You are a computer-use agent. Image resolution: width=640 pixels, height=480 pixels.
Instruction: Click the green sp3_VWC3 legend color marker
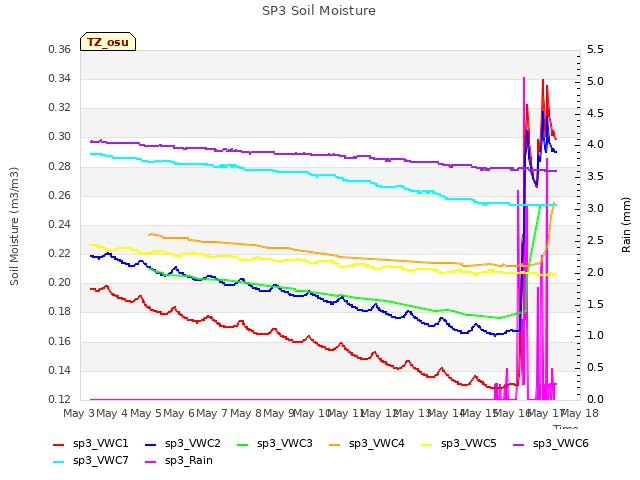pyautogui.click(x=243, y=445)
